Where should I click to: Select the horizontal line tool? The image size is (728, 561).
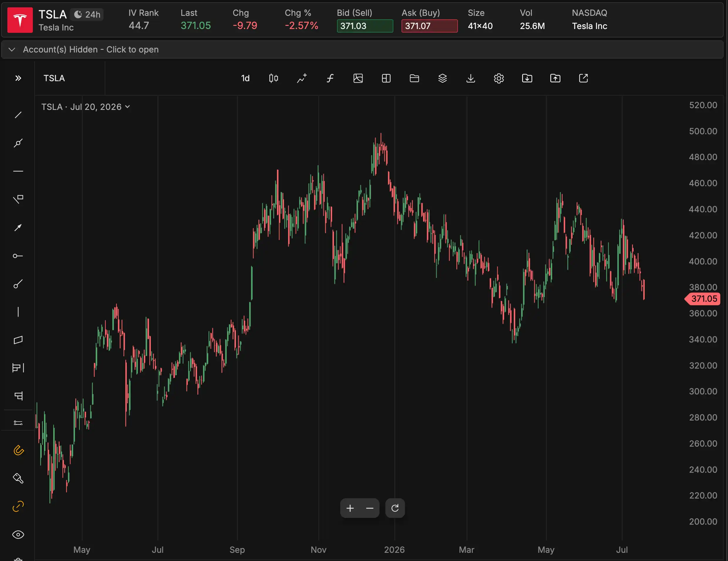click(x=18, y=171)
